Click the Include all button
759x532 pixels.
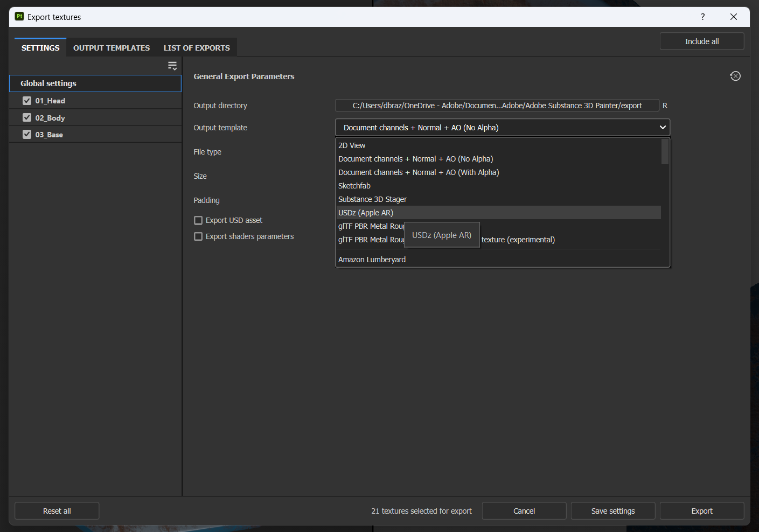701,41
